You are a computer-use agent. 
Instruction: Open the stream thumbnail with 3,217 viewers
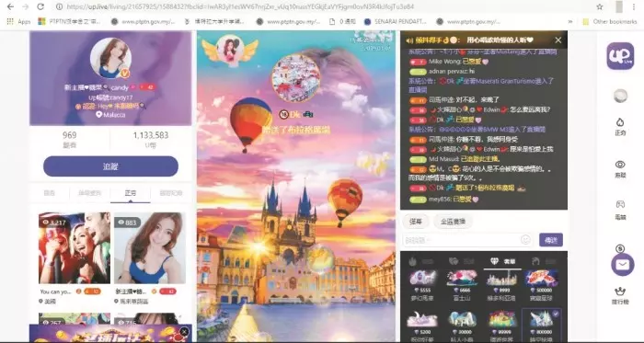click(x=75, y=247)
